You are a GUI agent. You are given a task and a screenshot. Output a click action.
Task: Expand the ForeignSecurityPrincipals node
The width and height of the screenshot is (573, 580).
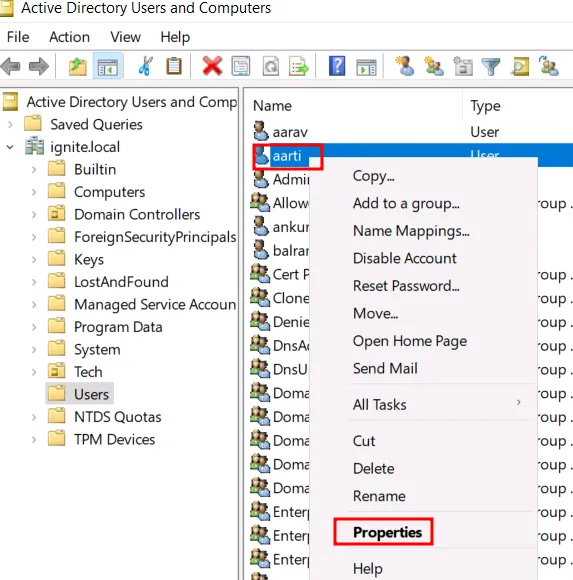34,237
